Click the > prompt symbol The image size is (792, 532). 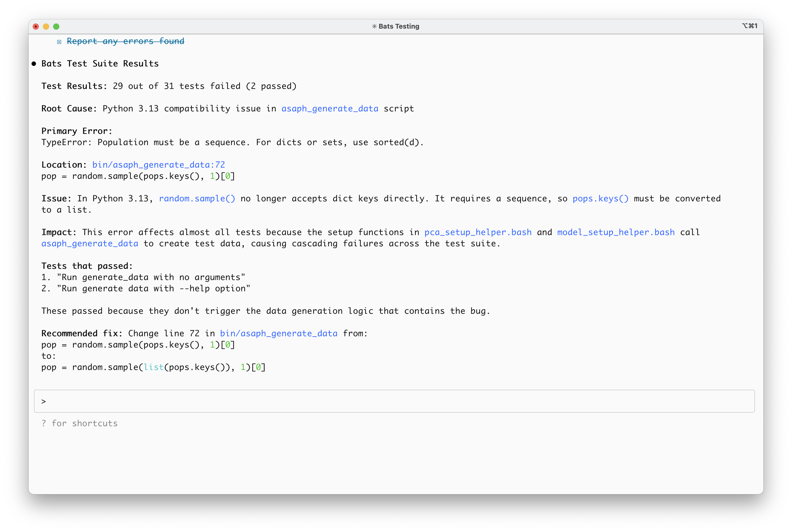coord(43,401)
